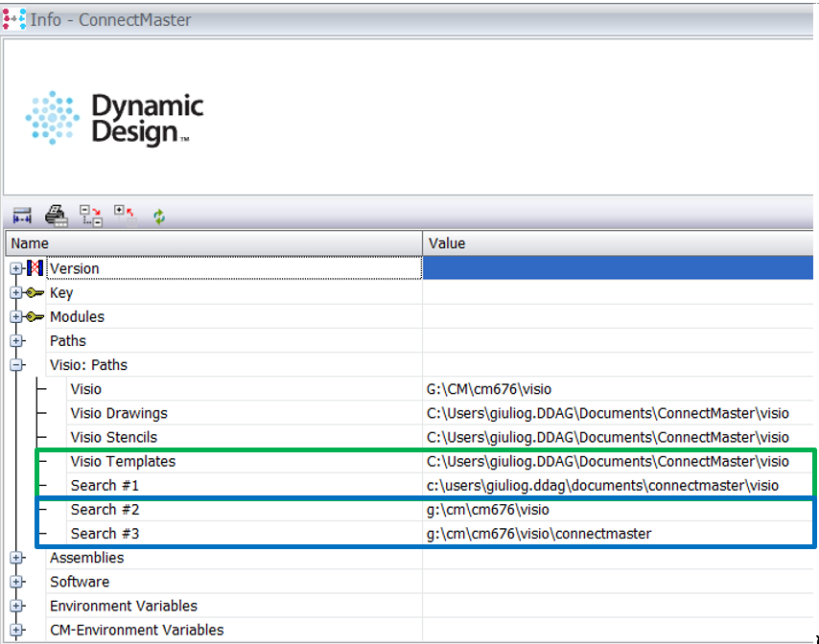
Task: Click the fit column width toolbar icon
Action: [x=22, y=216]
